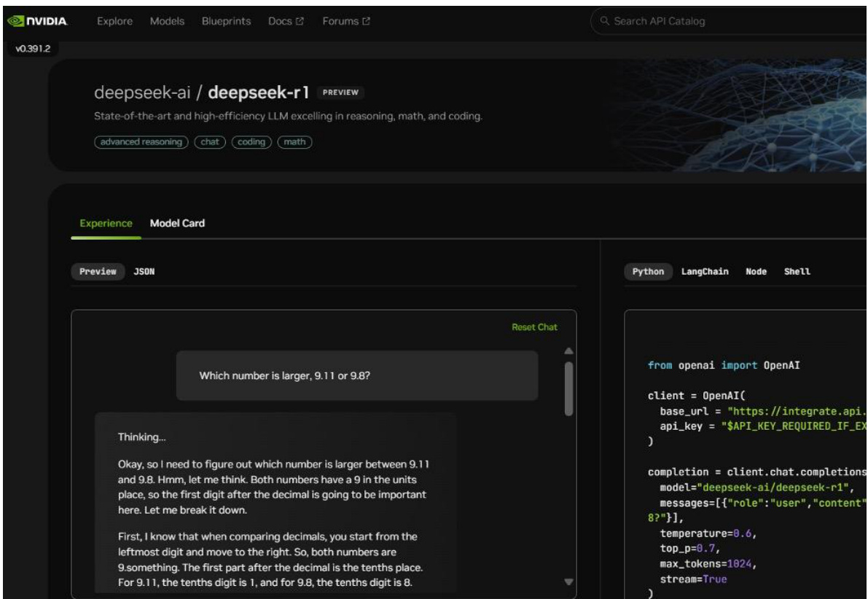868x599 pixels.
Task: Click the Search API Catalog field
Action: pos(729,21)
